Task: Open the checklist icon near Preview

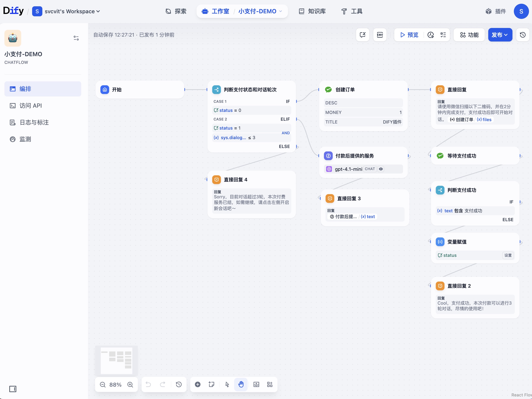Action: pyautogui.click(x=443, y=35)
